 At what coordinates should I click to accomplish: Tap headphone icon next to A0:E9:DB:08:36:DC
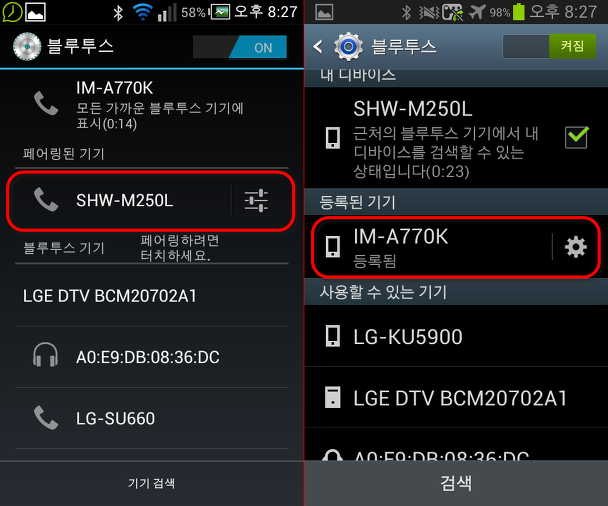[x=45, y=355]
